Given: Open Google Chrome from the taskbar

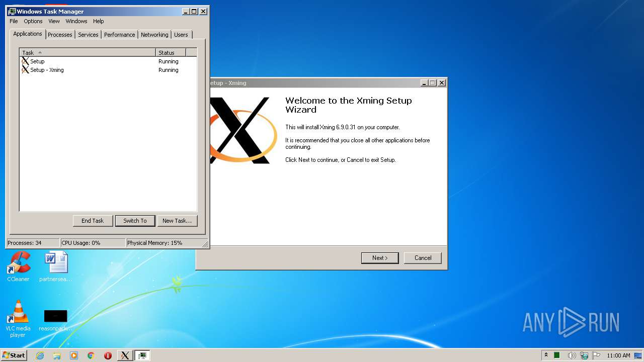Looking at the screenshot, I should pos(91,355).
